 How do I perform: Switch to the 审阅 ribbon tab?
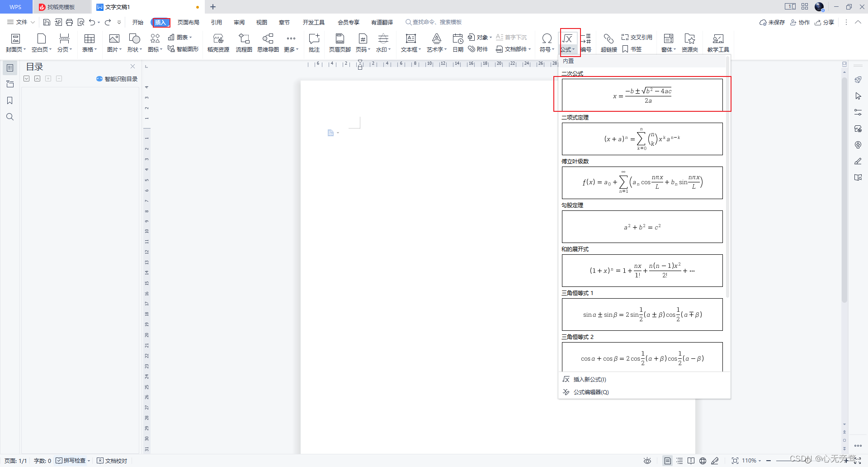pyautogui.click(x=239, y=22)
